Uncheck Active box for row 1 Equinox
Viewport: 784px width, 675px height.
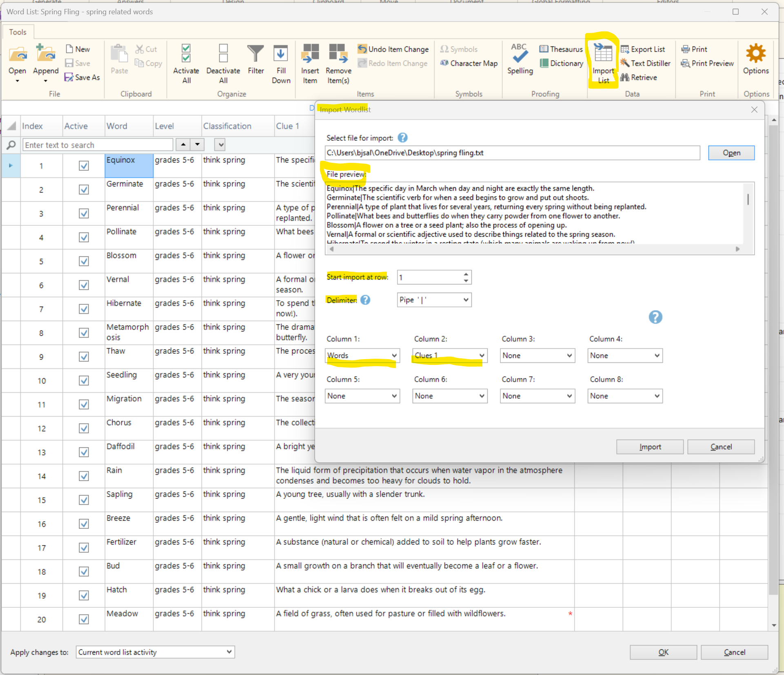click(x=84, y=166)
